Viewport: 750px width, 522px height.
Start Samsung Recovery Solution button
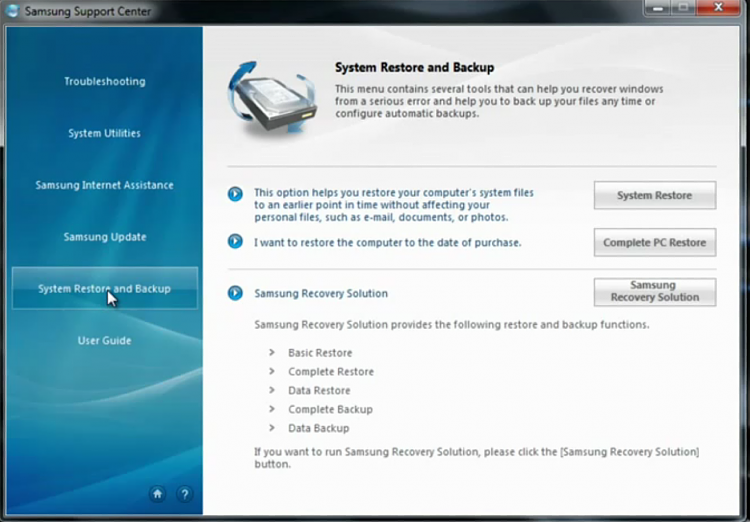pyautogui.click(x=655, y=292)
